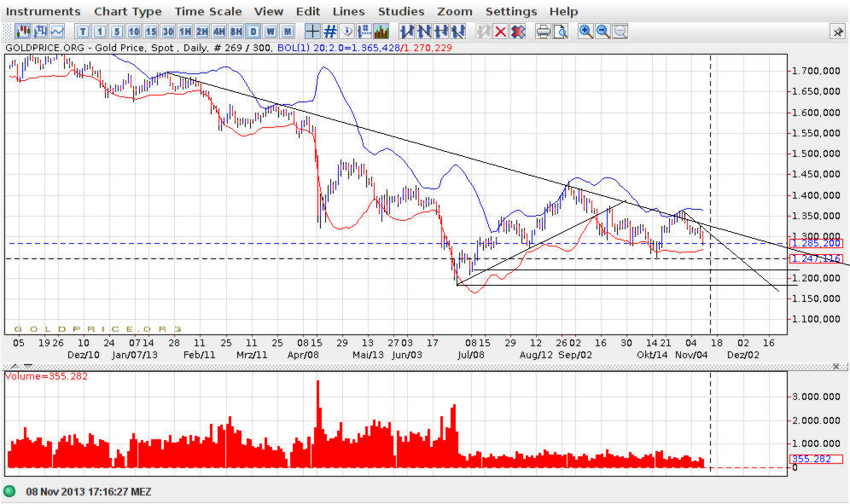
Task: Click the volume panel close/collapse splitter icon
Action: pos(837,367)
